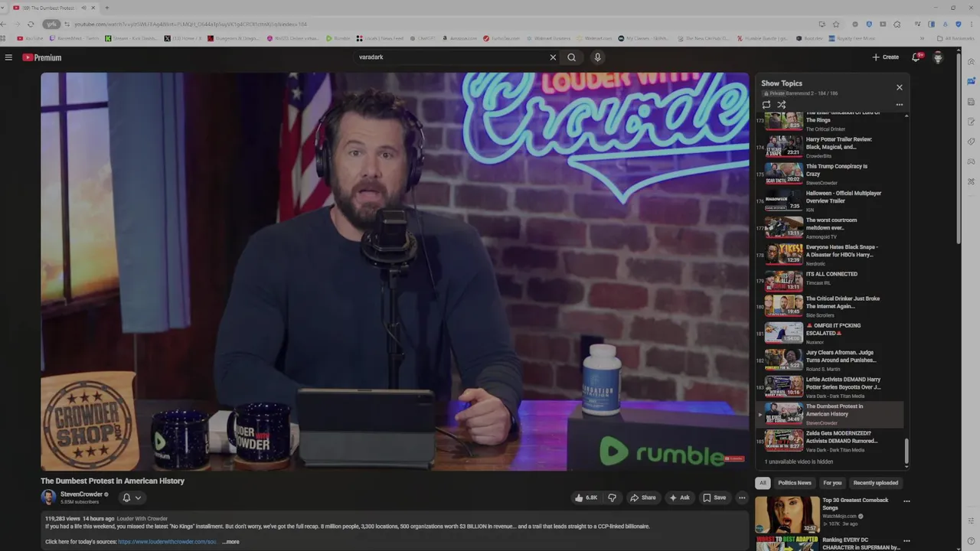Viewport: 980px width, 551px height.
Task: Click the playlist panel scrollbar
Action: click(x=906, y=452)
